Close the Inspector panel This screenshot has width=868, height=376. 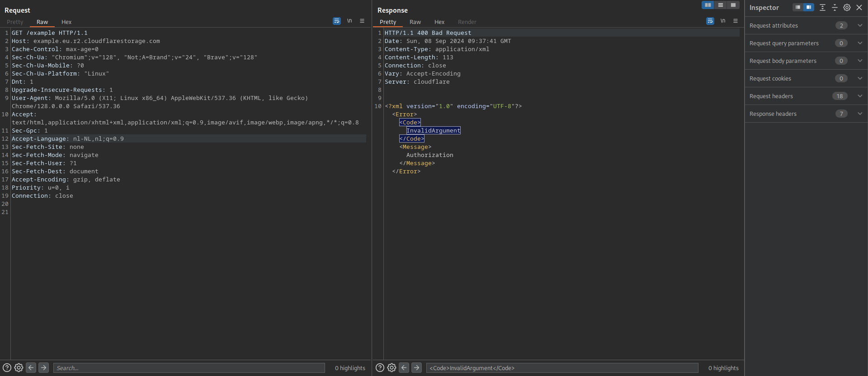click(859, 8)
